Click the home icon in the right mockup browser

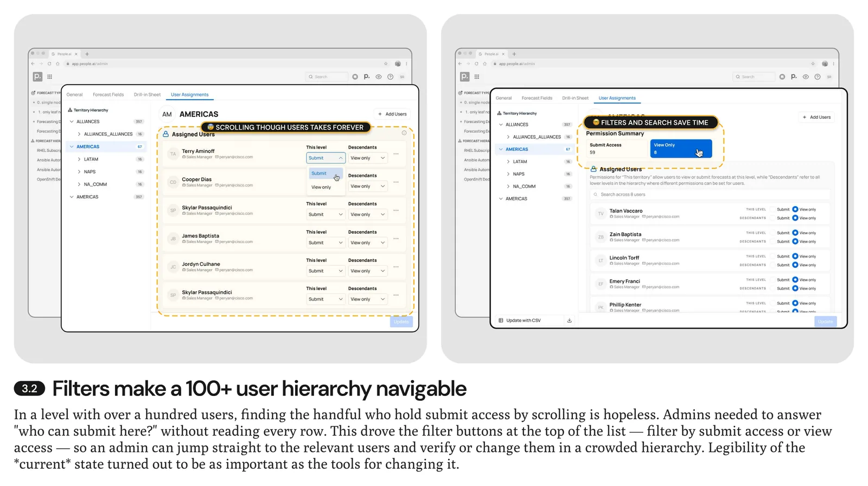(x=485, y=63)
